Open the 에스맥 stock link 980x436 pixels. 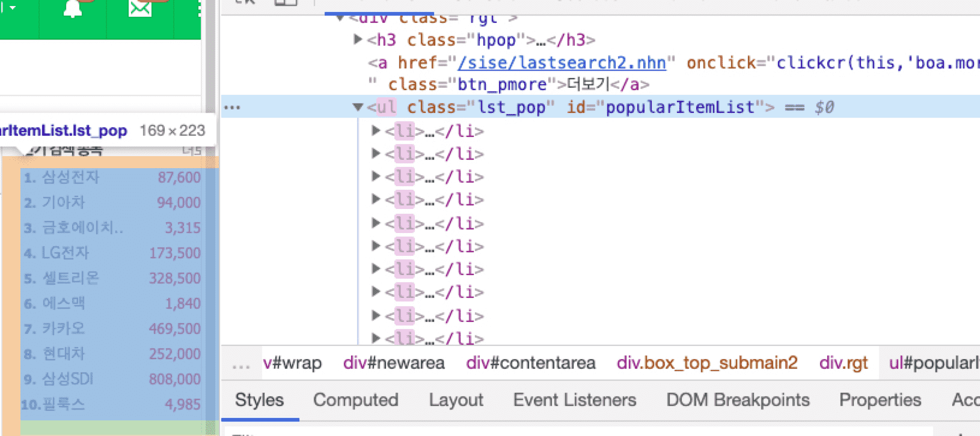coord(64,303)
